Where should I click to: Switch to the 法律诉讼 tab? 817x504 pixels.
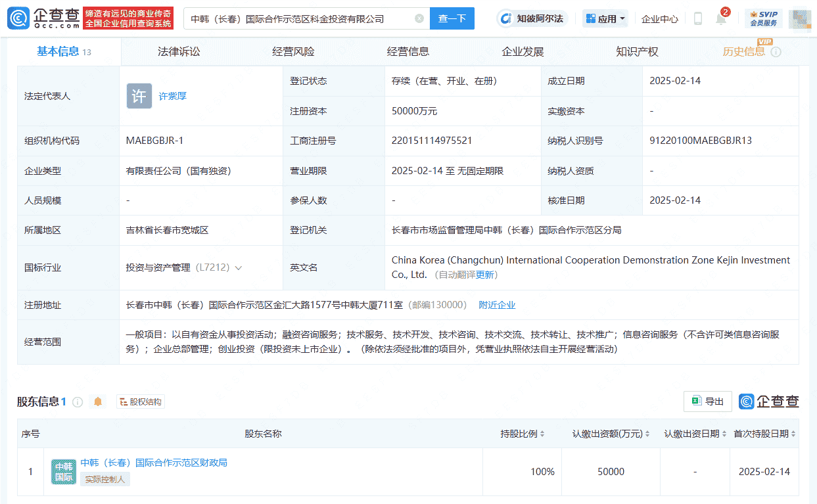coord(179,52)
